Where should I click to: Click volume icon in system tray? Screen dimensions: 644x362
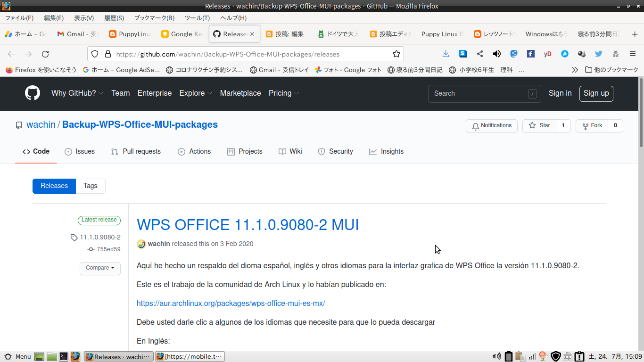[496, 357]
